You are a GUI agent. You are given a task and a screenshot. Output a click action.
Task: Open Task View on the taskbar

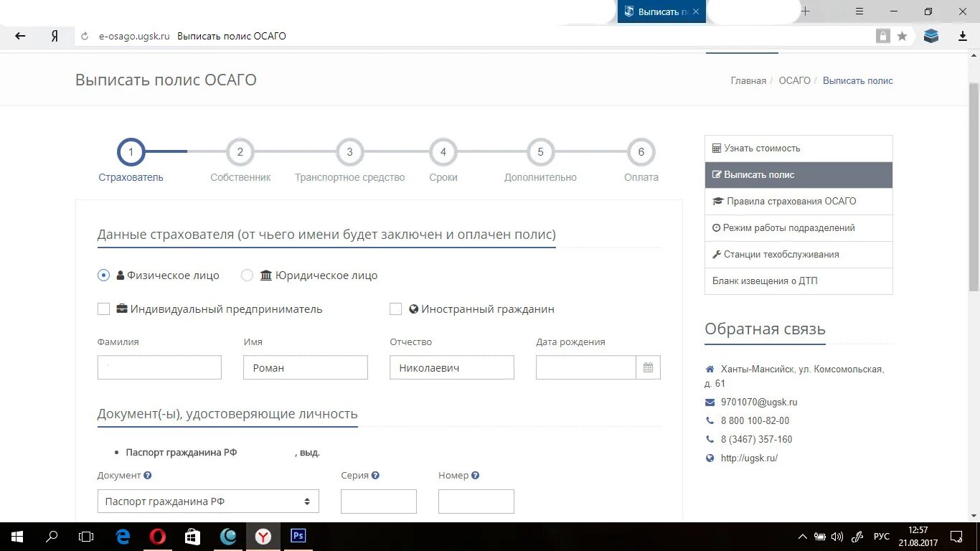click(x=86, y=536)
